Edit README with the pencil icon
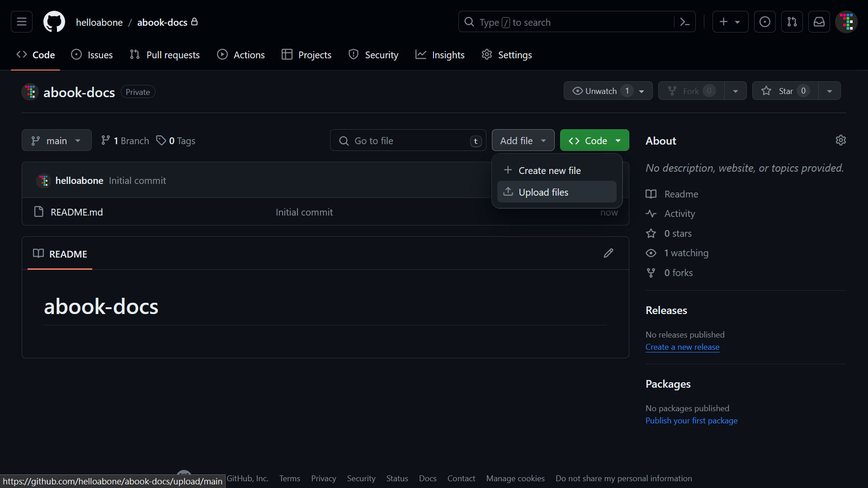 click(609, 253)
